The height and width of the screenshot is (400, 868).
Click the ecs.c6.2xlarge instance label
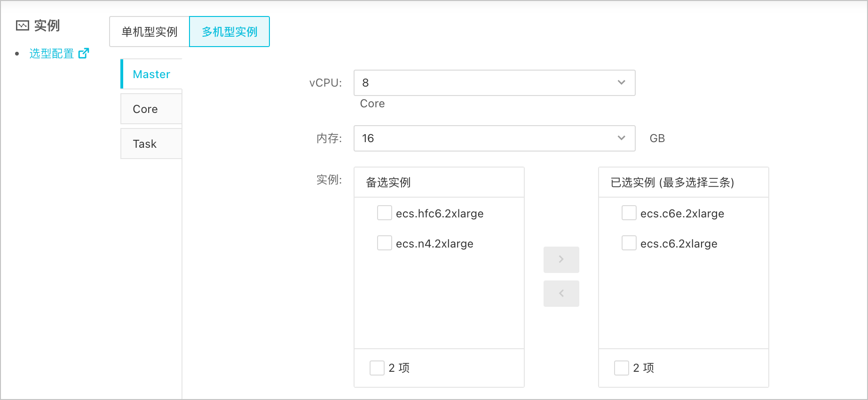679,244
